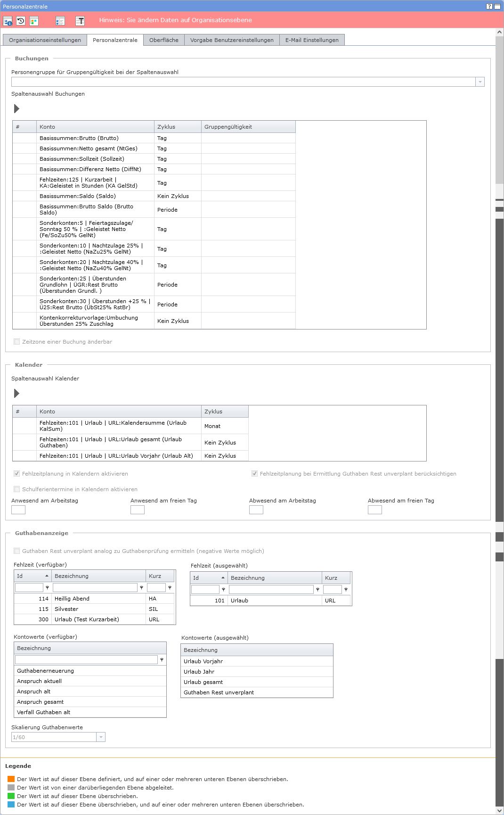Click the checklist icon in the toolbar
Image resolution: width=504 pixels, height=815 pixels.
click(x=60, y=21)
